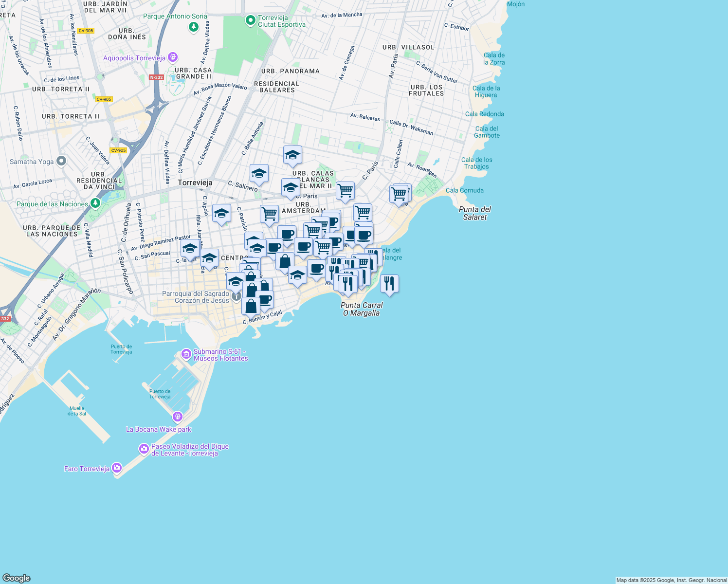Click the Cala de la Higuera label

pos(486,91)
